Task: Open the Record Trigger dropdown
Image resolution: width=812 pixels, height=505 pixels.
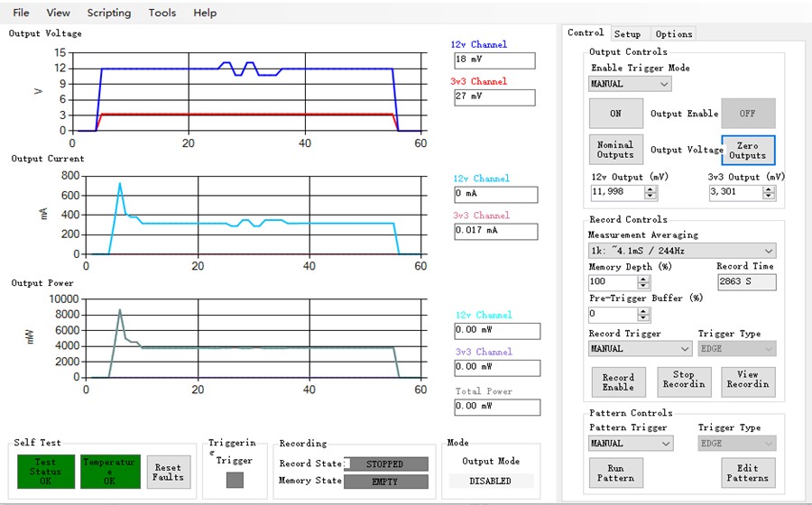Action: pos(640,348)
